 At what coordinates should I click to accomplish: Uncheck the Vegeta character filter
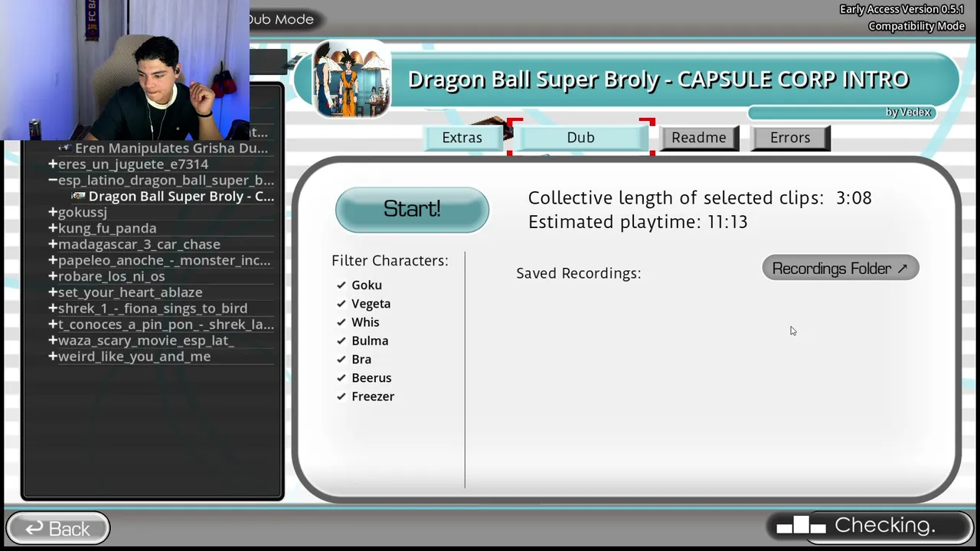coord(341,304)
